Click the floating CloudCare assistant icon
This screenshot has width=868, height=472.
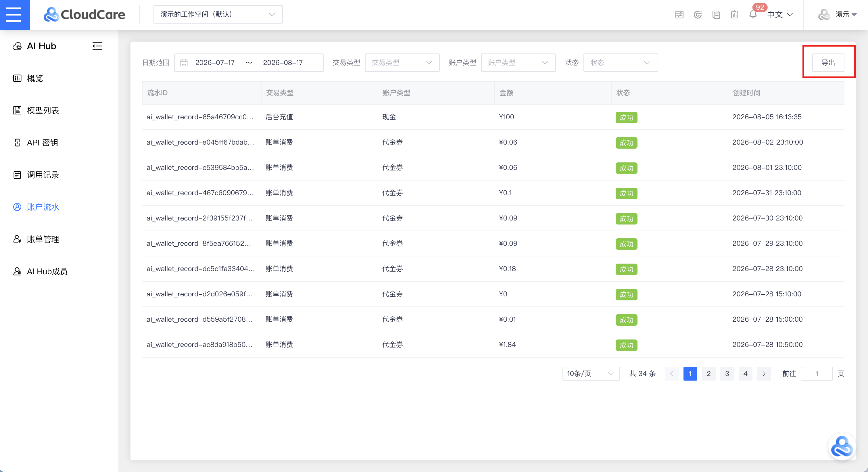(x=842, y=446)
